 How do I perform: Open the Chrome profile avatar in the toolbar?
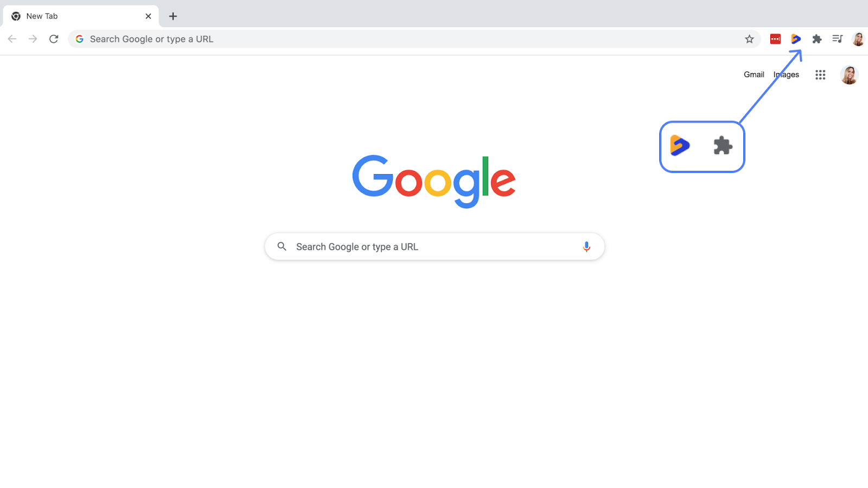[858, 39]
